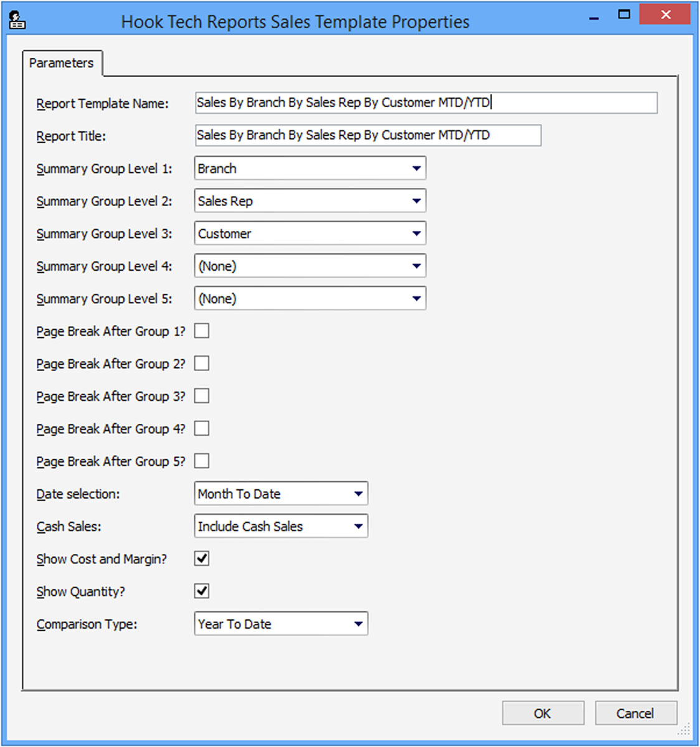Open the Summary Group Level 3 dropdown

(310, 233)
